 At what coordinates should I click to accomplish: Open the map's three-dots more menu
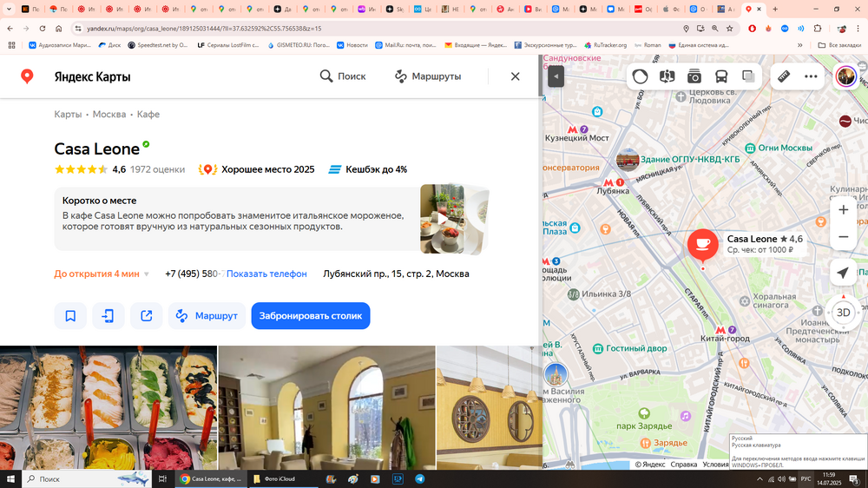tap(811, 76)
